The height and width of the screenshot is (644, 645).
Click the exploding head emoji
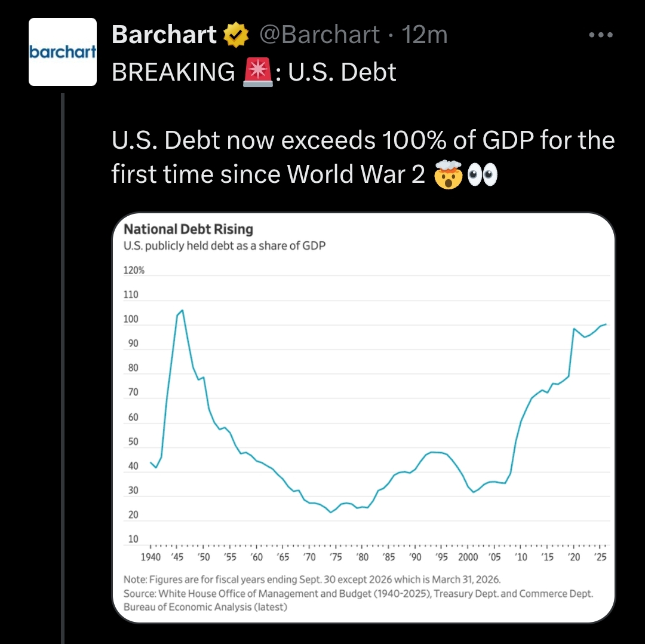(449, 174)
